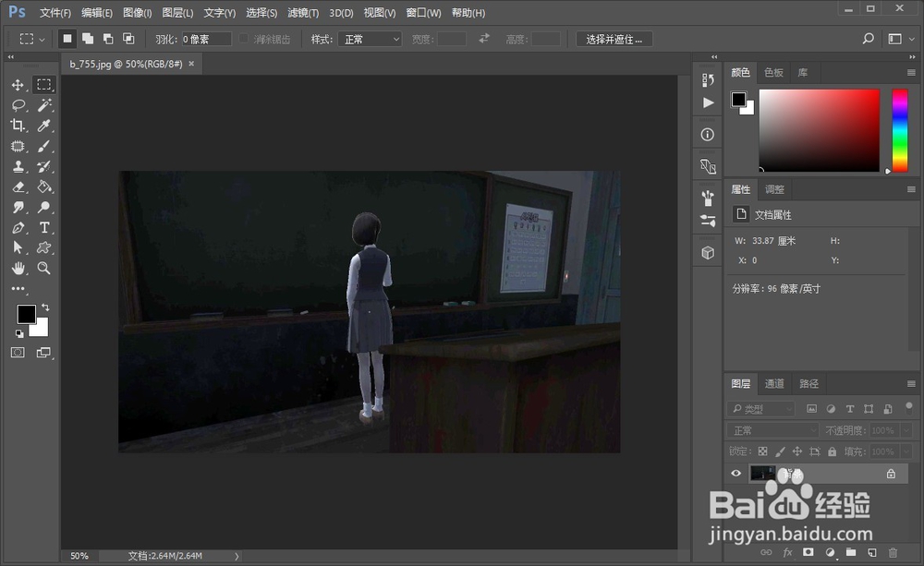Select the Hand tool
The height and width of the screenshot is (566, 924).
click(x=18, y=269)
